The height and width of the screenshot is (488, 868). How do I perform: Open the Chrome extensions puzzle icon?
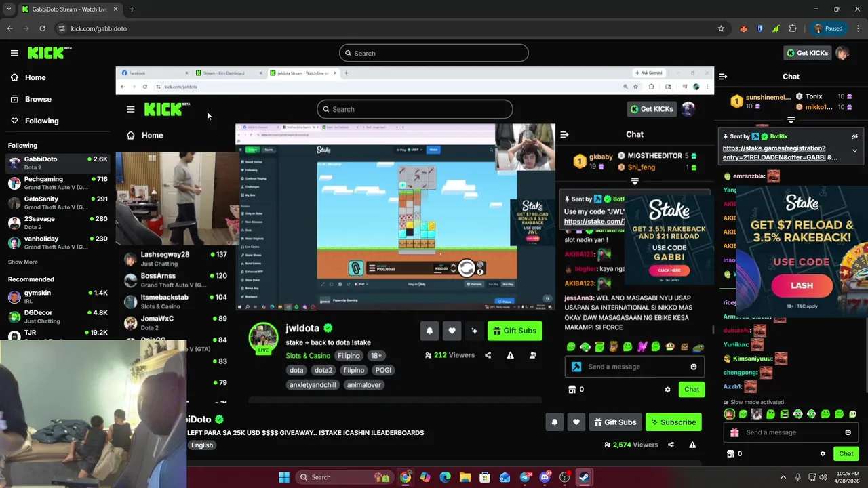(793, 28)
